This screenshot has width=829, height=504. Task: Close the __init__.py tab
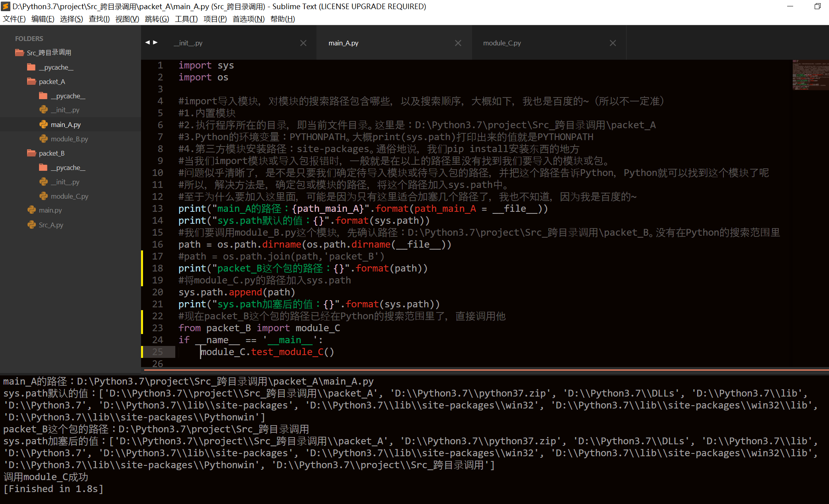pyautogui.click(x=303, y=43)
